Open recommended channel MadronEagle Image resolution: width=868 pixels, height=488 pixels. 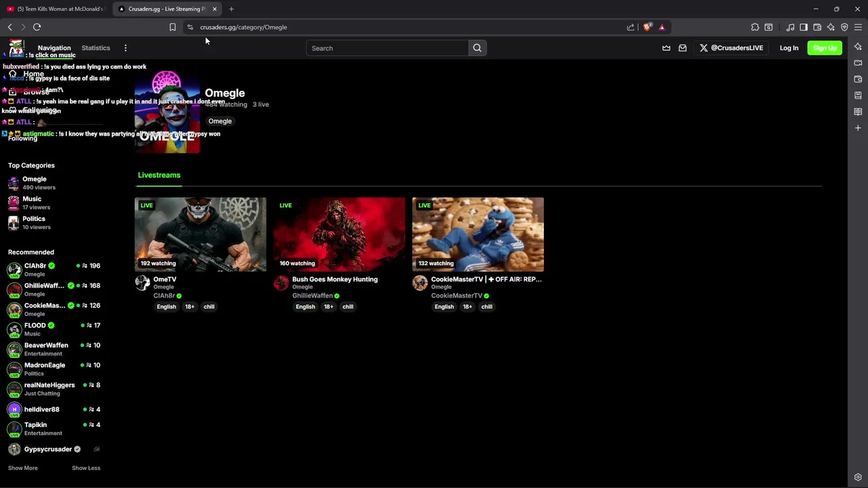(54, 369)
